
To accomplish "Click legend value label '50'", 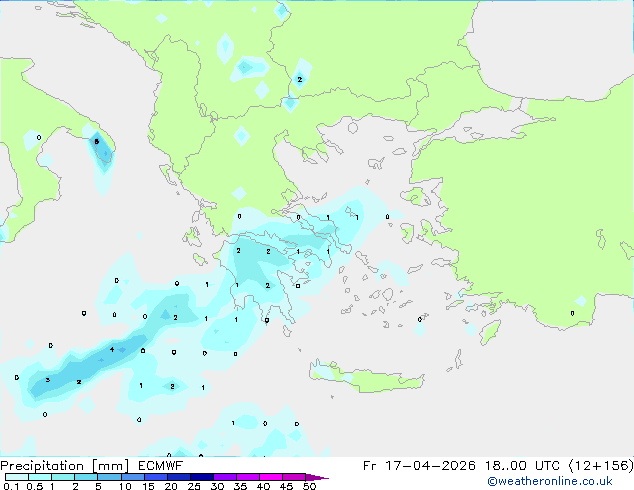I will tap(309, 486).
